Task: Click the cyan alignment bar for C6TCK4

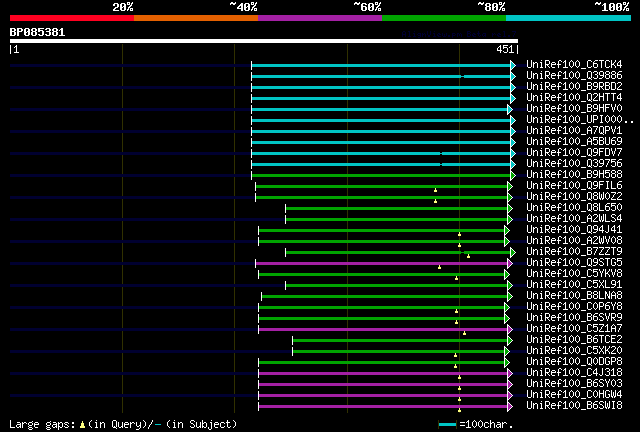Action: point(381,65)
